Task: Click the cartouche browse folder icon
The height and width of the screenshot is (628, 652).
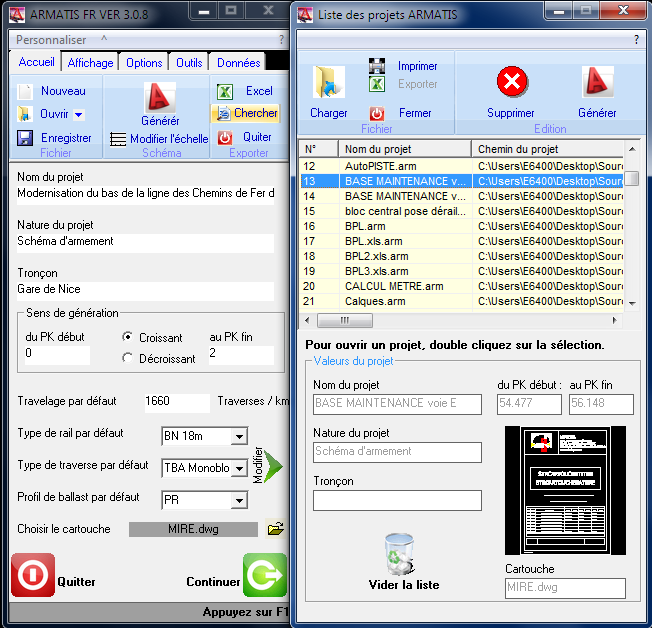Action: [x=276, y=529]
